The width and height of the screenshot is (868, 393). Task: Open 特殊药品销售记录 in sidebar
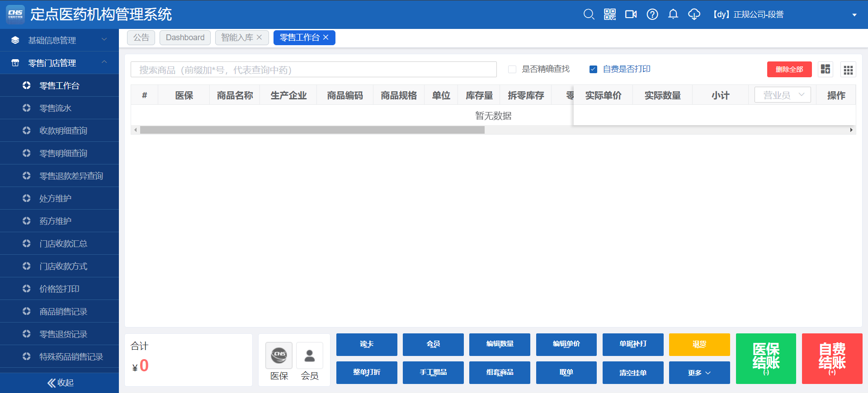click(59, 356)
